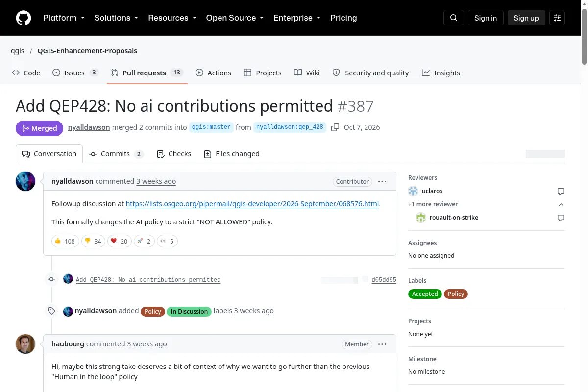Open the Pricing page
Image resolution: width=588 pixels, height=392 pixels.
pyautogui.click(x=343, y=18)
